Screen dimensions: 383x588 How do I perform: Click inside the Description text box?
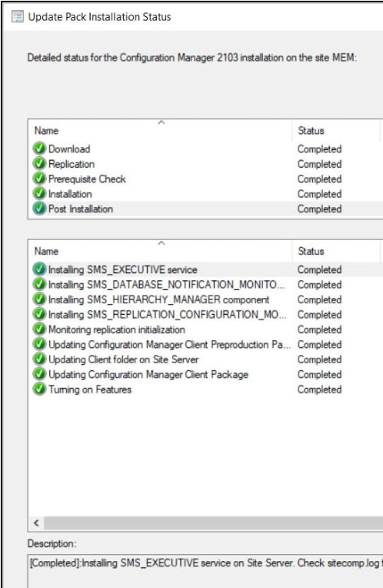coord(205,571)
